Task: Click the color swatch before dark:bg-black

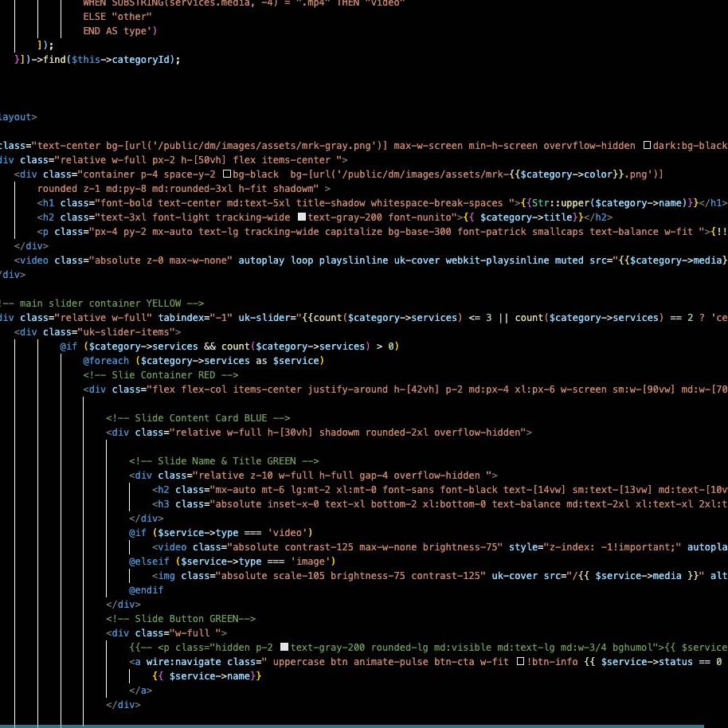Action: (647, 146)
